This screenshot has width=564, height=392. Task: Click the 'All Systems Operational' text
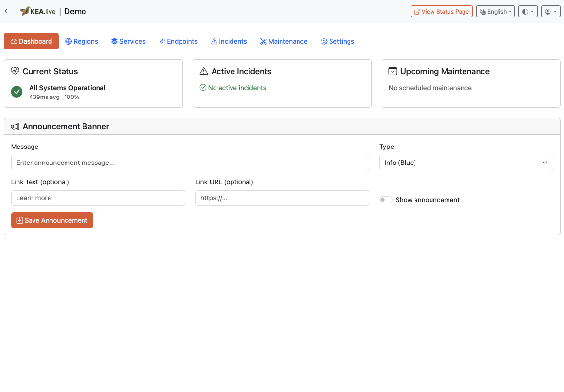click(67, 88)
